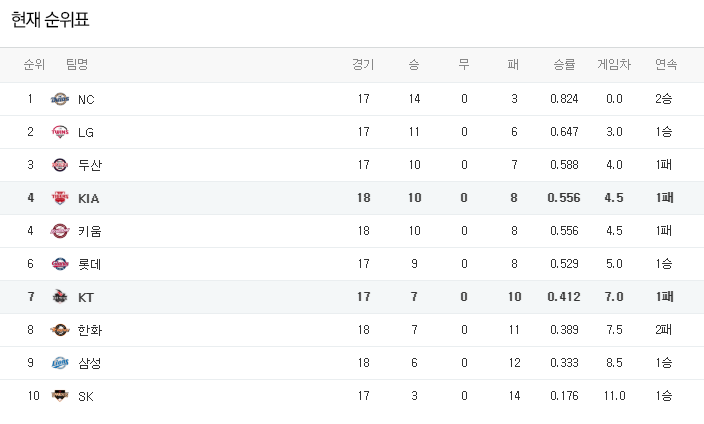Select the 승률 column header
The height and width of the screenshot is (424, 704).
pyautogui.click(x=564, y=65)
